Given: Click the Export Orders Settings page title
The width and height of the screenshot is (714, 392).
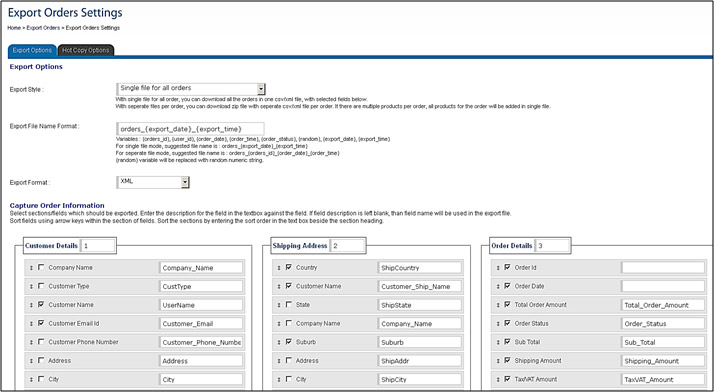Looking at the screenshot, I should (65, 12).
